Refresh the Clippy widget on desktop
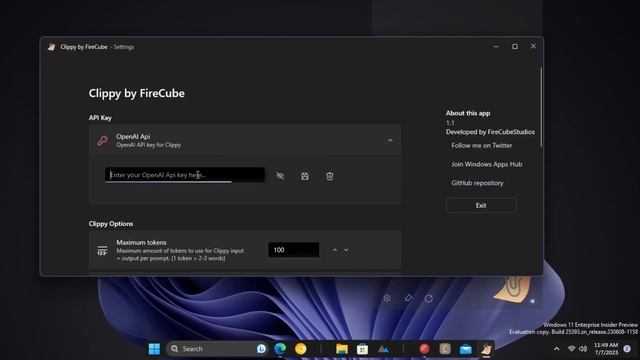The image size is (640, 360). point(429,298)
